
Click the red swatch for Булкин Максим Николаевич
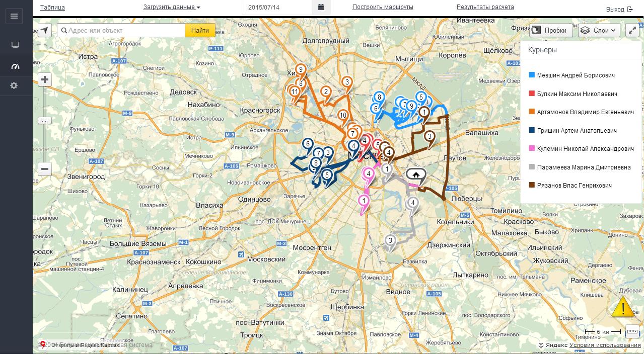click(532, 94)
